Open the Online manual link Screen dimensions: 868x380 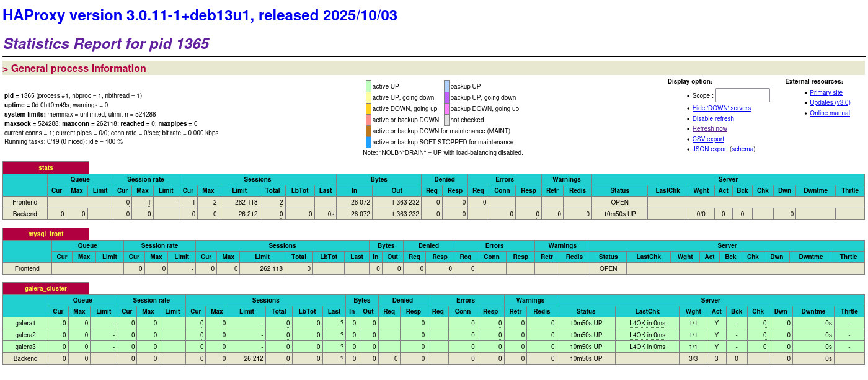830,113
